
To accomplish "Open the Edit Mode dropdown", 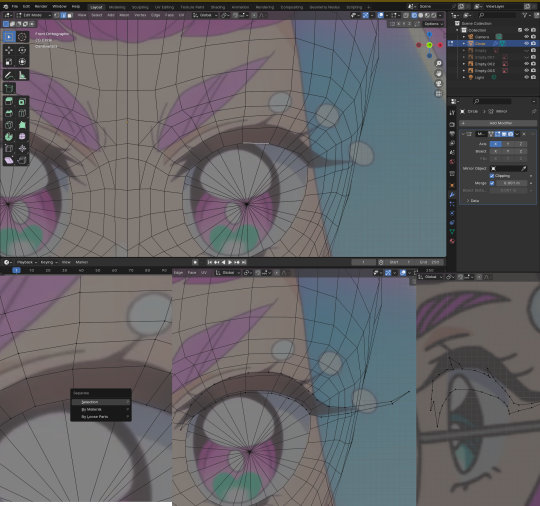I will coord(34,15).
